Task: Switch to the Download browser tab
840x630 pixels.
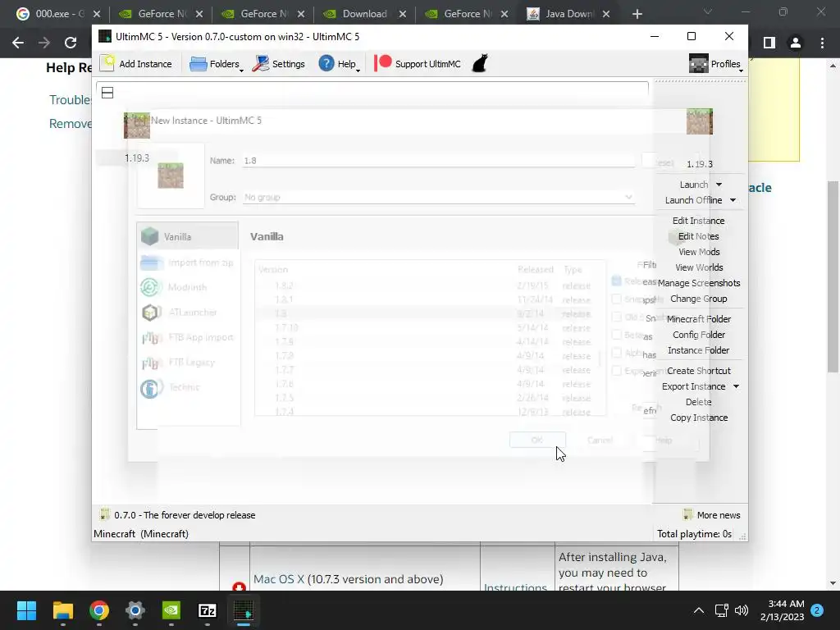Action: click(x=364, y=14)
